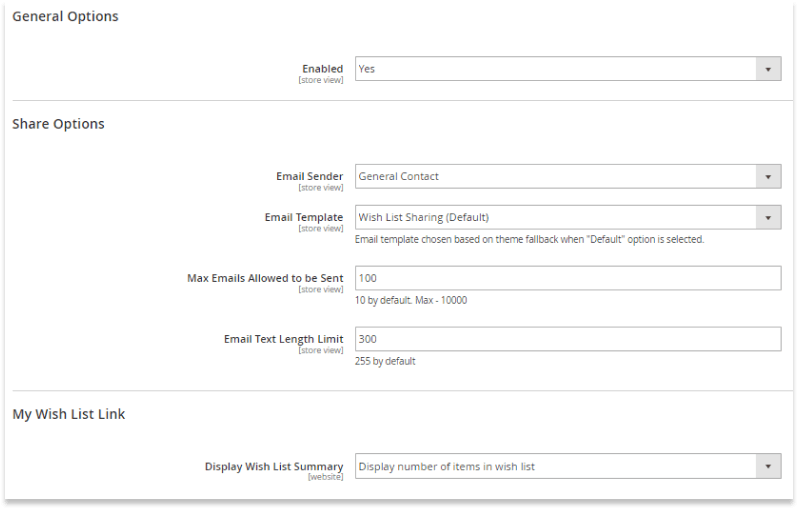
Task: Click the Max Emails Allowed to be Sent label
Action: pyautogui.click(x=265, y=278)
